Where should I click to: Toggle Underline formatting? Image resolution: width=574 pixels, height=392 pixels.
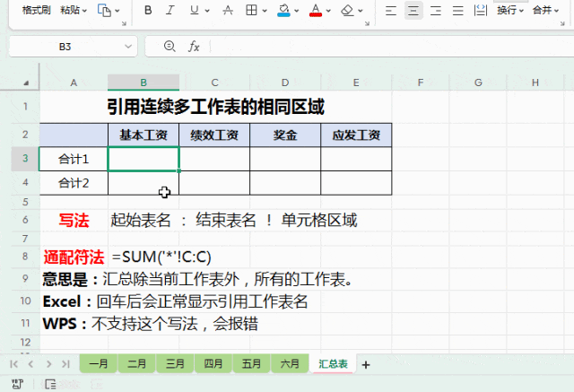pyautogui.click(x=195, y=10)
